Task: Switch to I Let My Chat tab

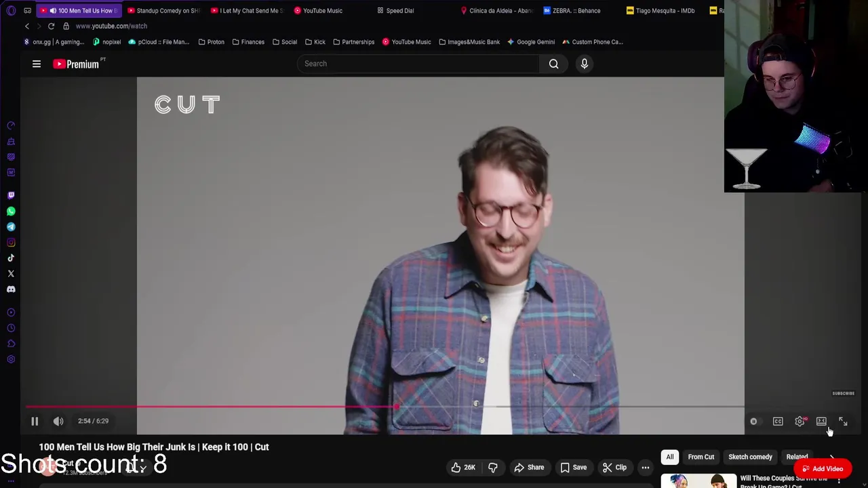Action: pos(248,11)
